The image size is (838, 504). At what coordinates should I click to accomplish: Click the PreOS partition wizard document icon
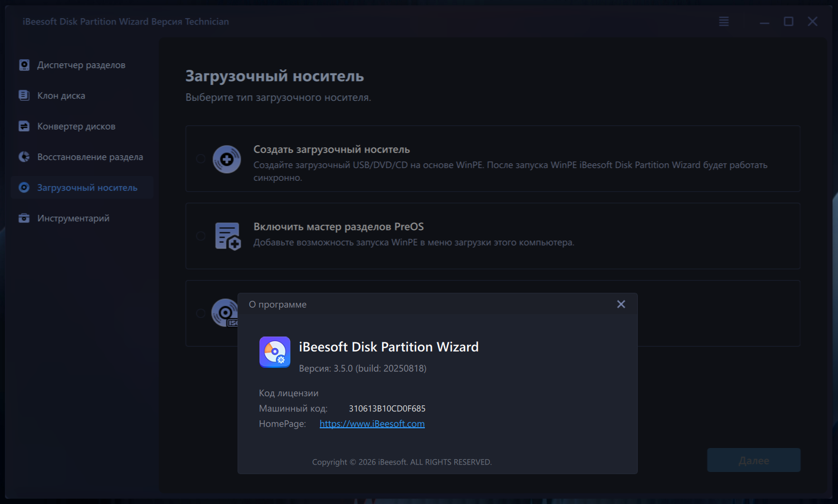pos(228,236)
